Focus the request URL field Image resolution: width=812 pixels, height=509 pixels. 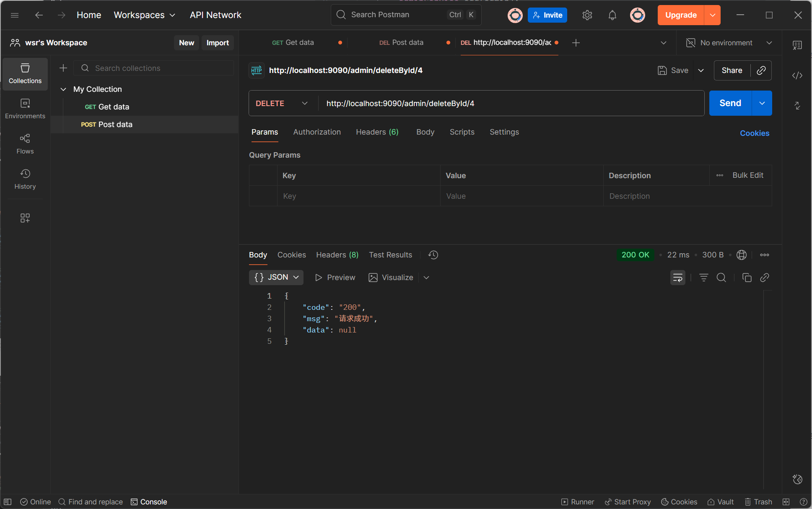coord(511,103)
